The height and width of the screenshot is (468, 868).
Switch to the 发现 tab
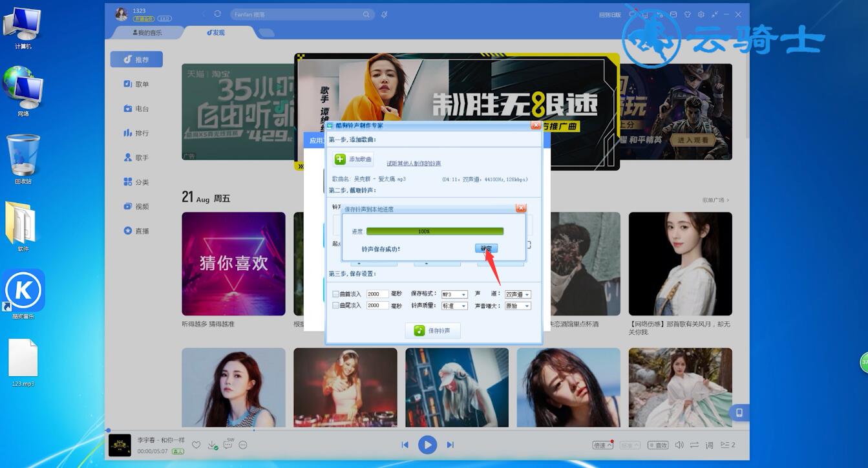click(x=216, y=32)
